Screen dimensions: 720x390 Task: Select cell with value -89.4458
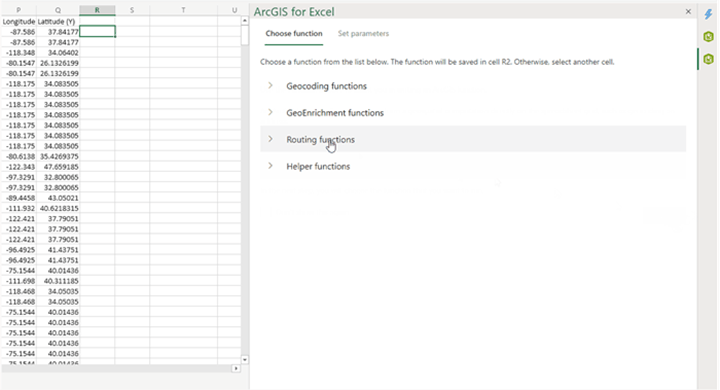point(18,198)
